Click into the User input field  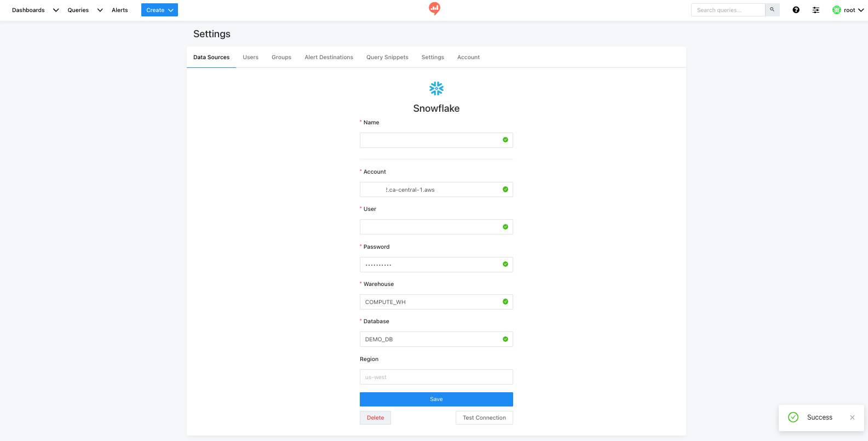pos(436,227)
